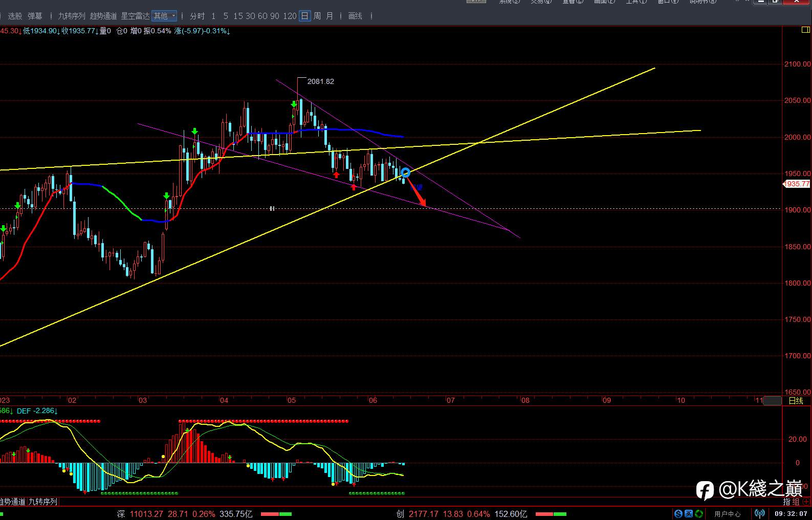
Task: Click the 09:32:07 clock display
Action: tap(791, 514)
